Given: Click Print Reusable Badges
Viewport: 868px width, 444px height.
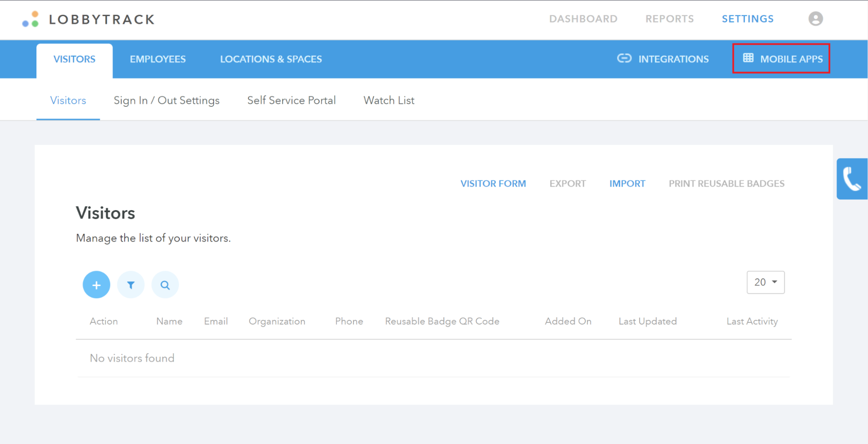Looking at the screenshot, I should click(726, 184).
